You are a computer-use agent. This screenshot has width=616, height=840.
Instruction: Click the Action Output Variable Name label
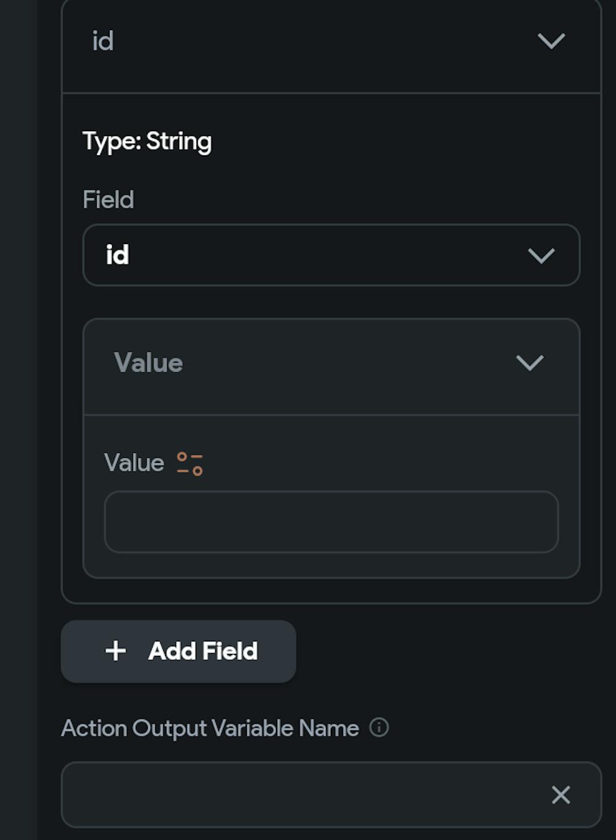click(x=209, y=728)
